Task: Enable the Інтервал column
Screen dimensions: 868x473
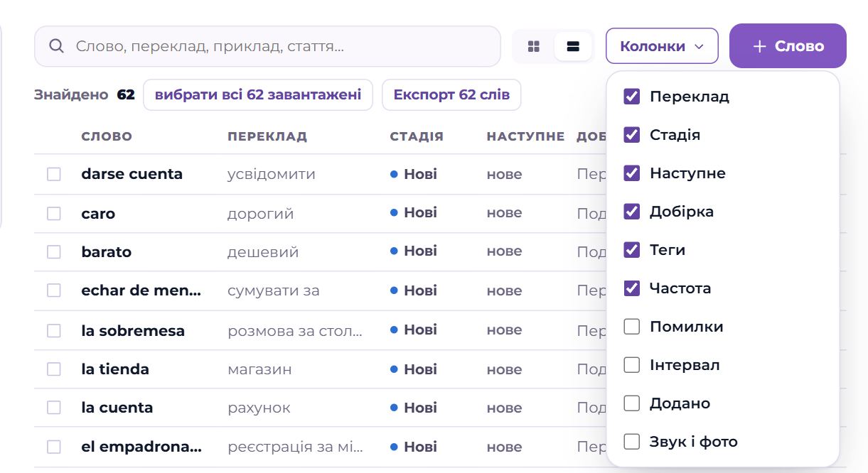Action: pos(632,365)
